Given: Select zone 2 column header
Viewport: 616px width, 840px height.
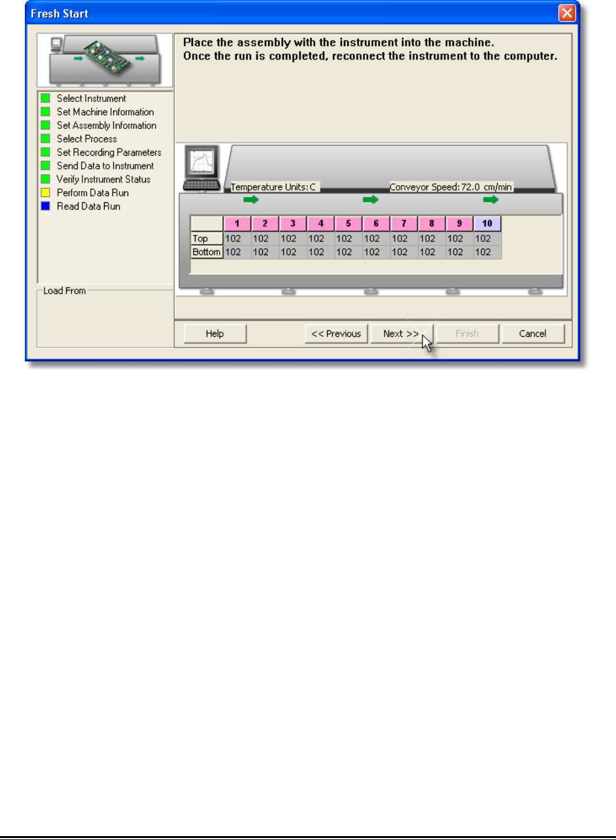Looking at the screenshot, I should tap(265, 224).
